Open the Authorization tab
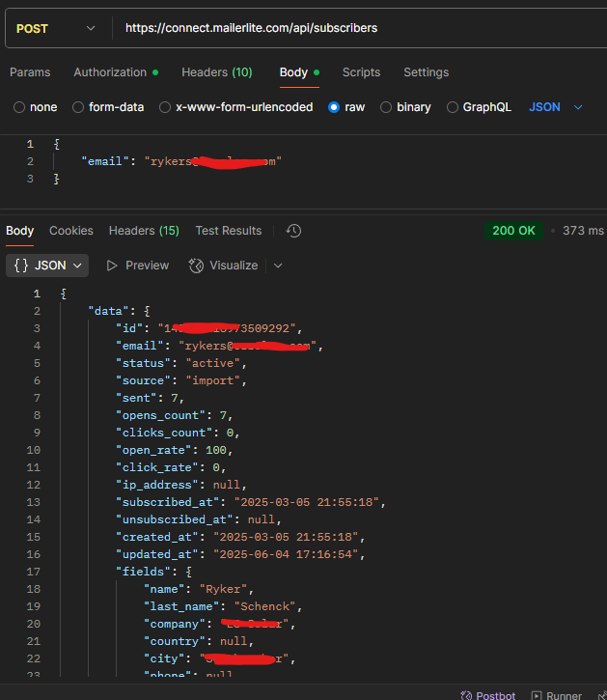The width and height of the screenshot is (607, 700). tap(116, 72)
